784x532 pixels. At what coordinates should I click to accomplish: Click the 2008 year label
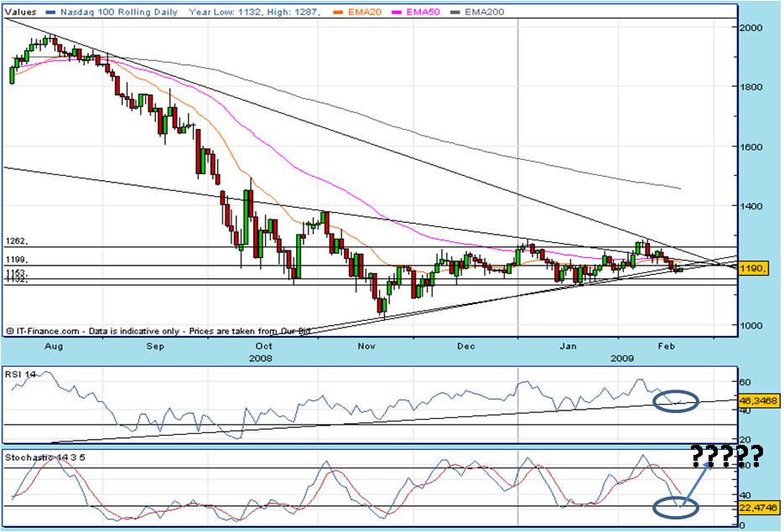click(260, 359)
